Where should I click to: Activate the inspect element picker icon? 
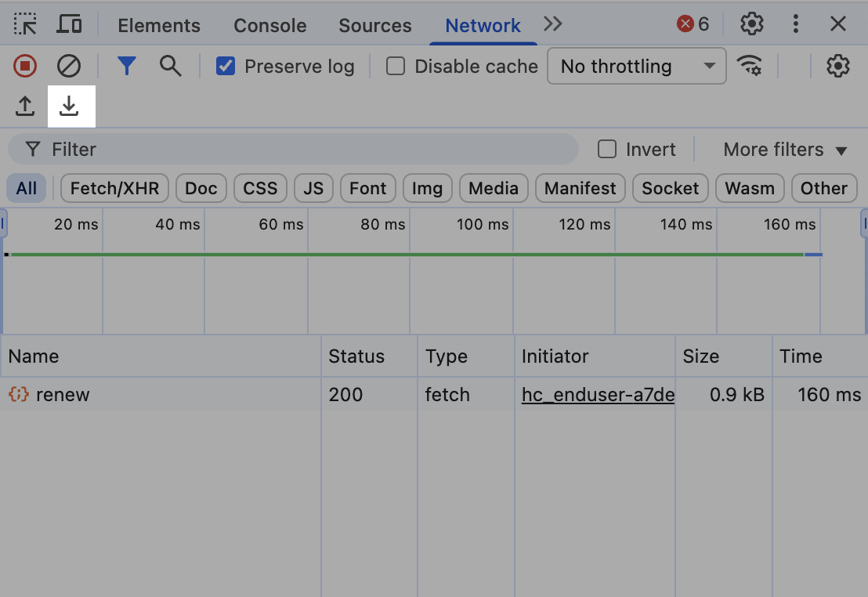click(25, 24)
